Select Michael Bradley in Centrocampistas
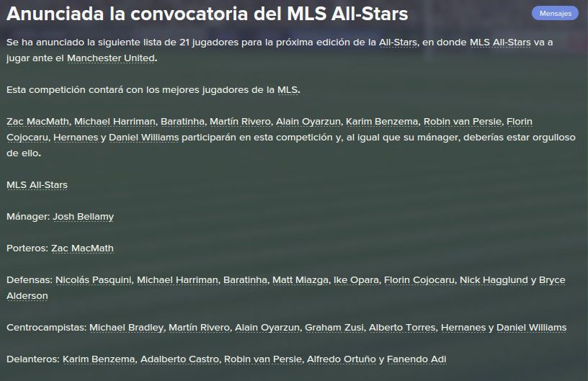Viewport: 588px width, 381px height. tap(126, 328)
